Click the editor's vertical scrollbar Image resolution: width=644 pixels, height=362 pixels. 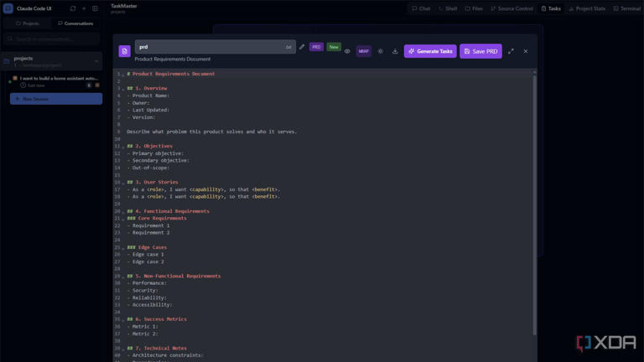(x=535, y=201)
